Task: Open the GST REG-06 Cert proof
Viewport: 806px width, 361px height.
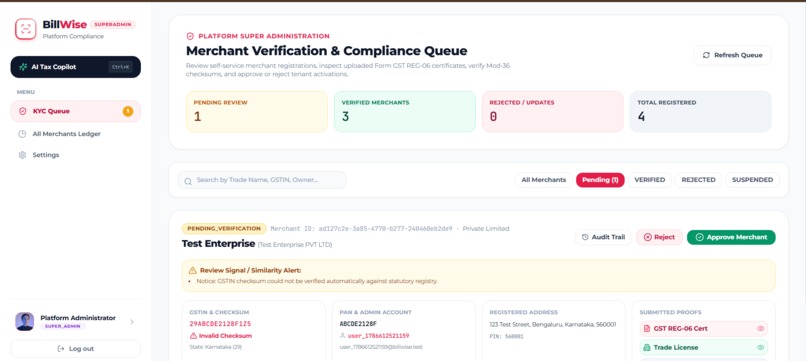Action: (704, 329)
